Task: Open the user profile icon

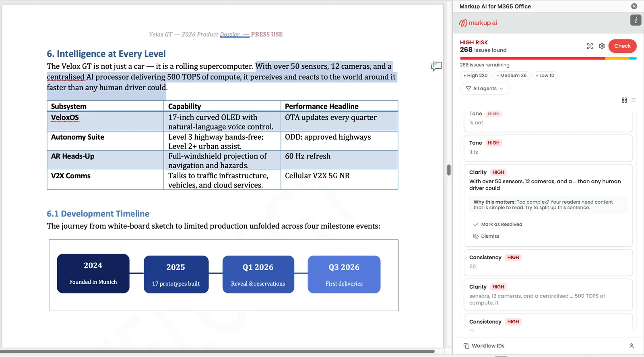Action: point(632,346)
